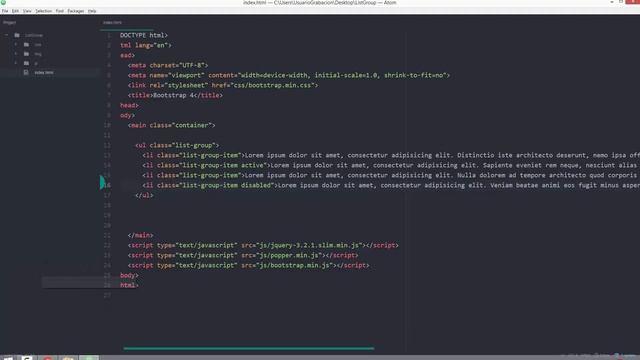The height and width of the screenshot is (360, 640).
Task: Click the title Bootstrap 4 line
Action: (x=175, y=95)
